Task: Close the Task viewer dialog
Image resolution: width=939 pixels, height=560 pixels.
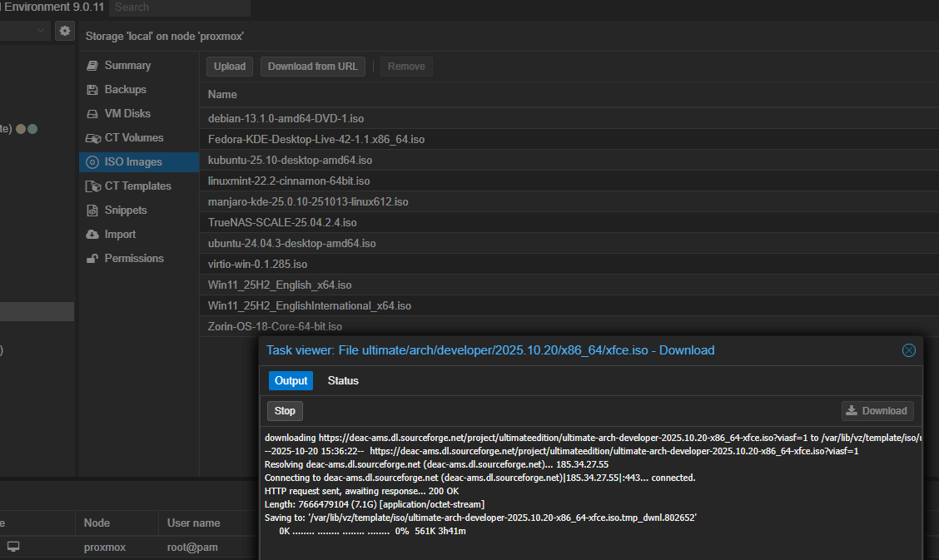Action: (x=908, y=350)
